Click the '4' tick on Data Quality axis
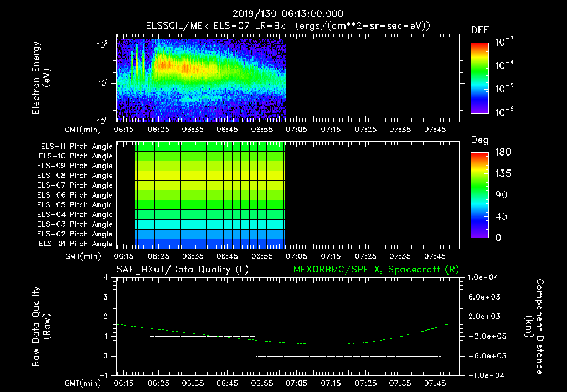Viewport: 567px width, 392px height. pos(106,277)
